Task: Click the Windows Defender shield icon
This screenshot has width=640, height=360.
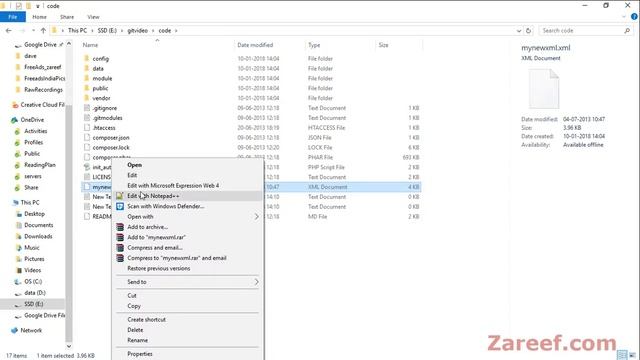Action: (120, 206)
